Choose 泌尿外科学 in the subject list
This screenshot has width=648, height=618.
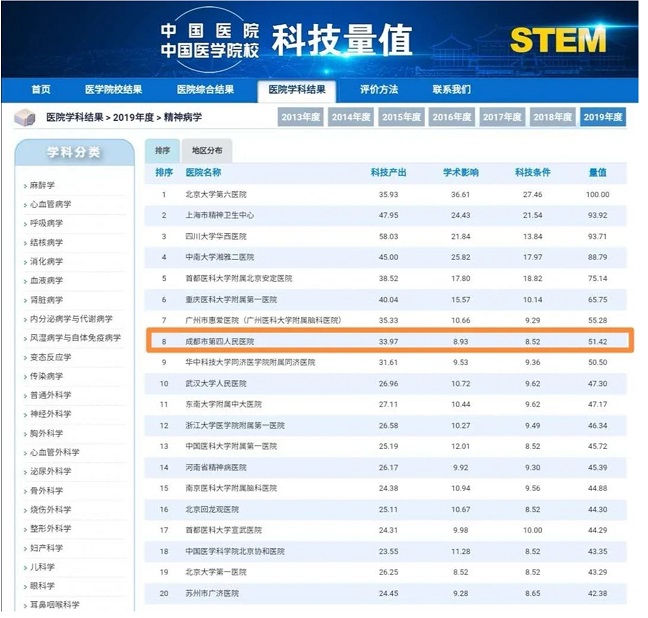(x=50, y=471)
